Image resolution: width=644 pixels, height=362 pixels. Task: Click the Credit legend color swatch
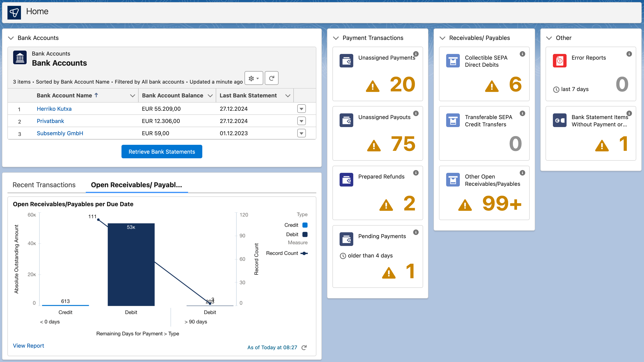pos(305,225)
